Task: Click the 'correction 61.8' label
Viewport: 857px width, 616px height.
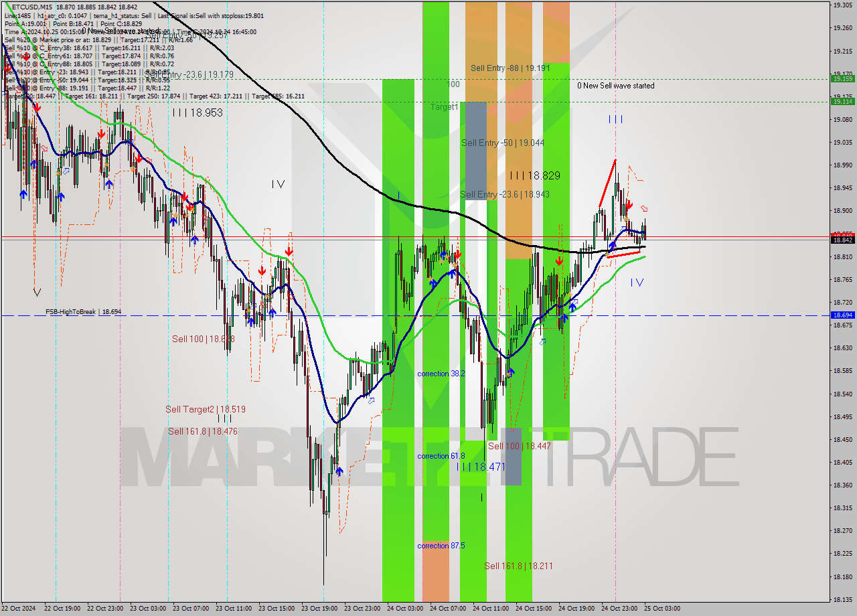Action: pos(441,456)
